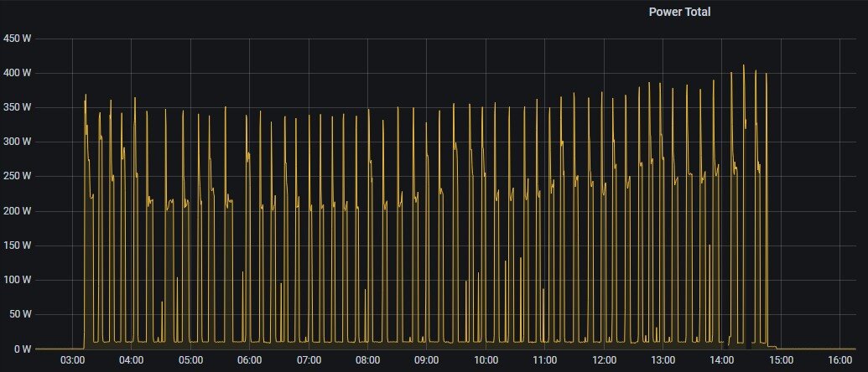
Task: Click the 03:00 time axis label
Action: pyautogui.click(x=72, y=360)
